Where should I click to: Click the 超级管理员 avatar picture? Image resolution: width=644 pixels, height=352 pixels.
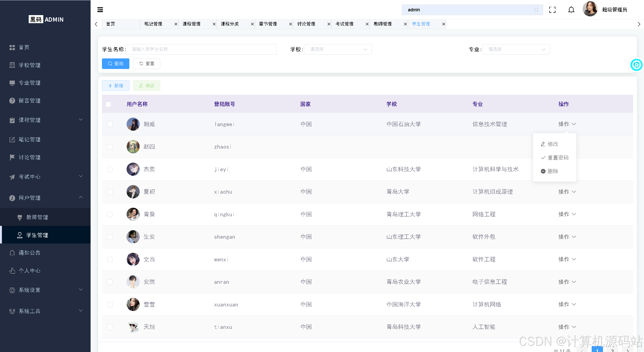(590, 9)
